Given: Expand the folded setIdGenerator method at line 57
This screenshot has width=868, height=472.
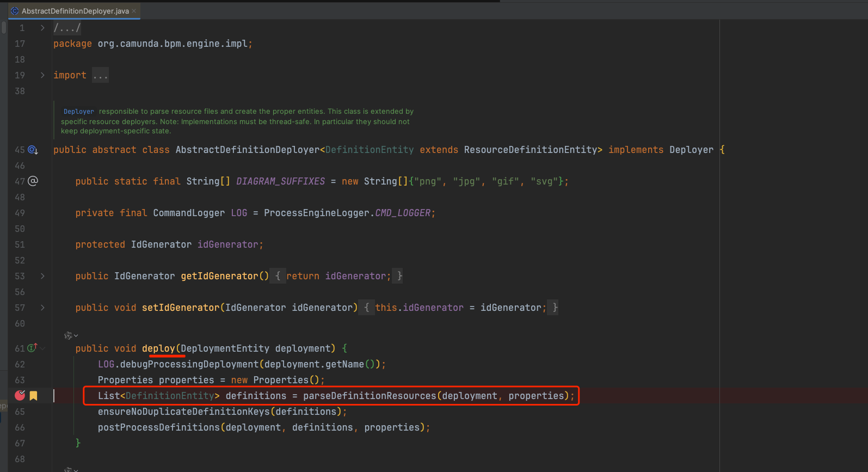Looking at the screenshot, I should click(x=42, y=308).
